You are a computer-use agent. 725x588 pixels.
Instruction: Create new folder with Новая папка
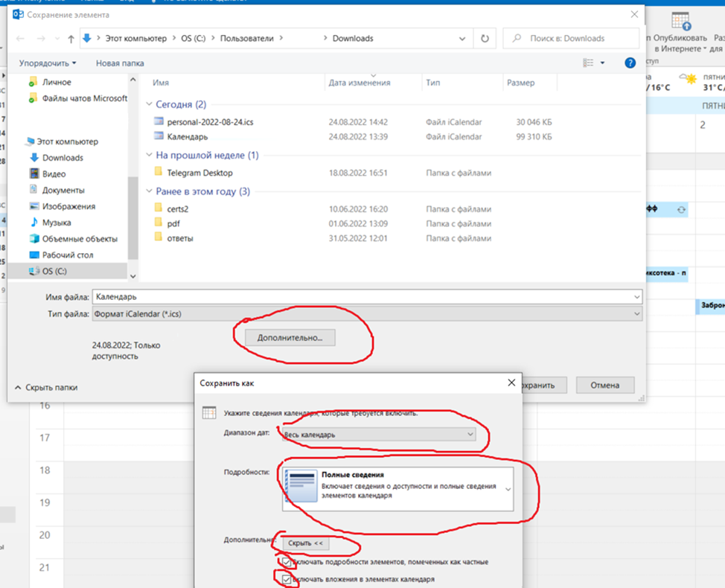pos(120,63)
